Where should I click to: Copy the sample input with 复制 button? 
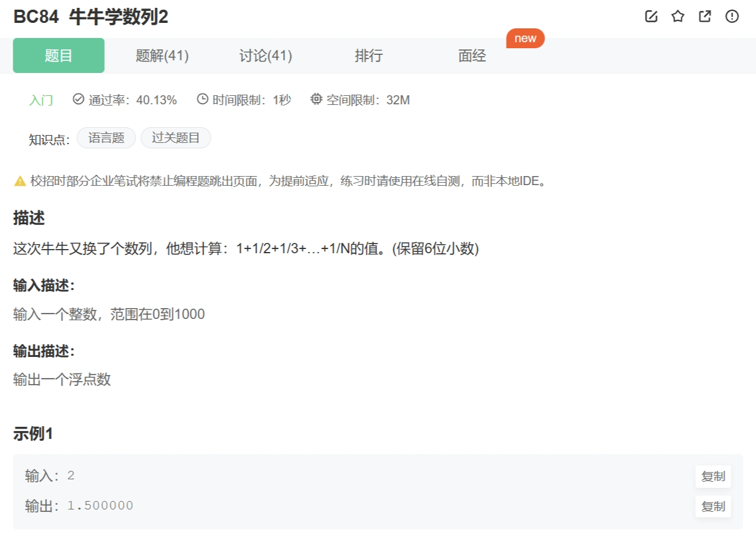point(713,476)
